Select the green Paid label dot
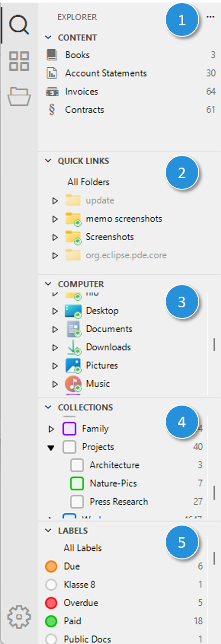This screenshot has width=221, height=644. [x=51, y=621]
